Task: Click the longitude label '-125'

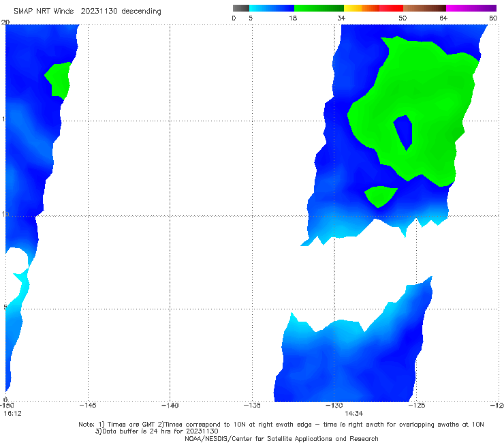Action: coord(417,406)
